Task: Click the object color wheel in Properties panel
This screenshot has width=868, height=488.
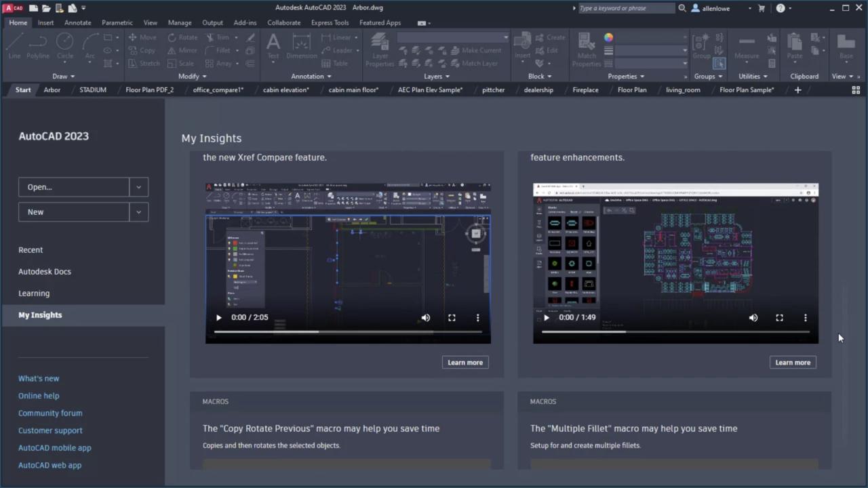Action: tap(608, 37)
